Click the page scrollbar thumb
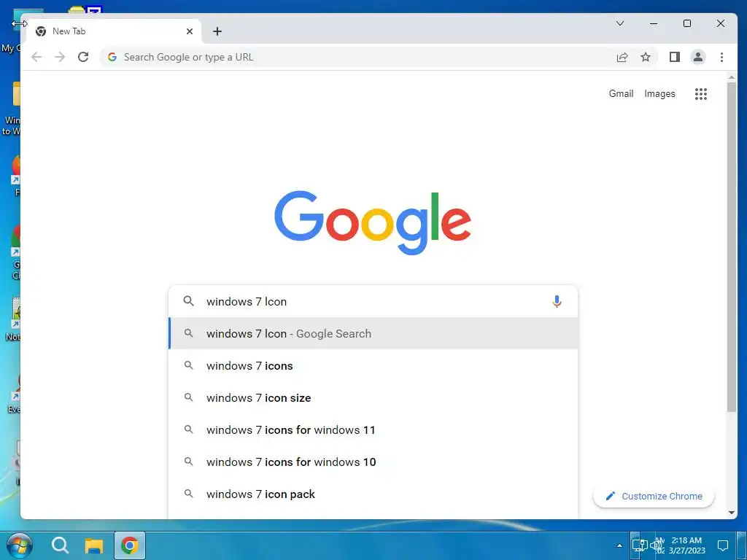This screenshot has height=560, width=747. [731, 248]
